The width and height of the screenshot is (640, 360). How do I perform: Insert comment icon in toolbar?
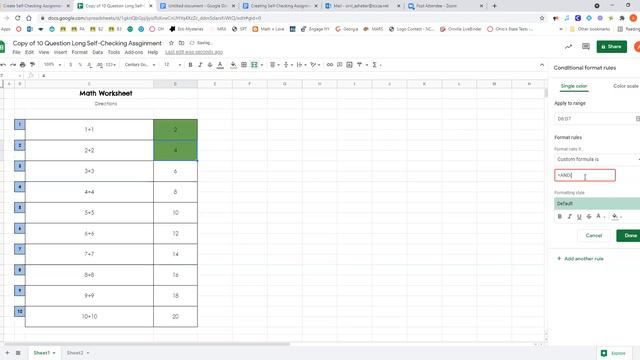[x=340, y=65]
